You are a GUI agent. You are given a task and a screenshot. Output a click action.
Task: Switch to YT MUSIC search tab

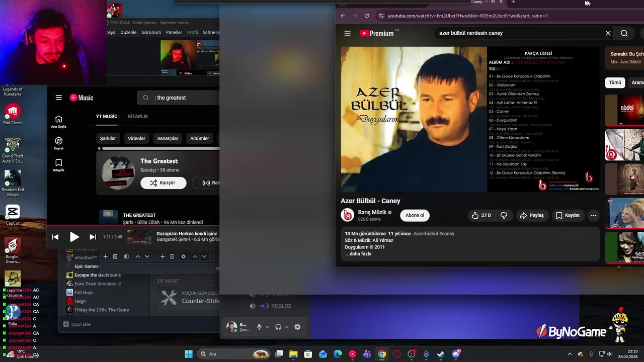pos(107,116)
